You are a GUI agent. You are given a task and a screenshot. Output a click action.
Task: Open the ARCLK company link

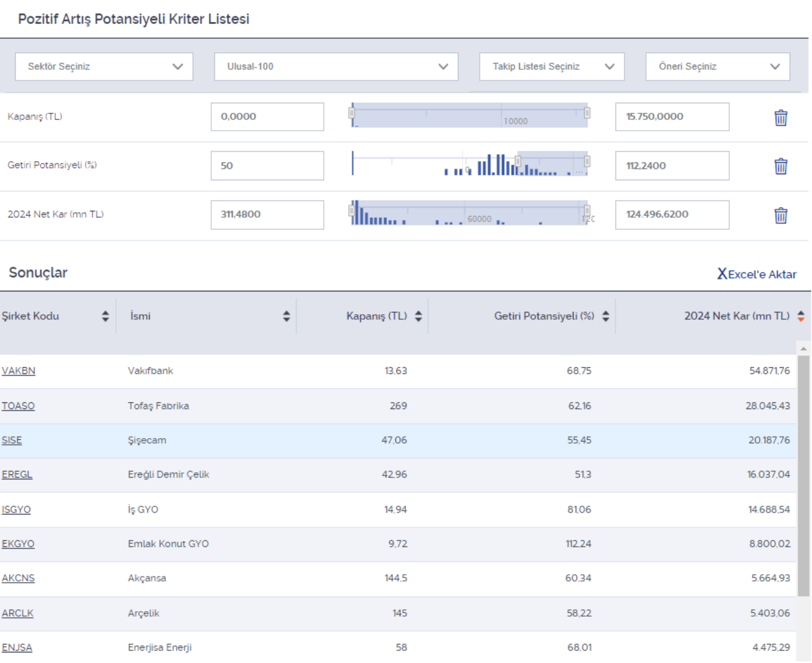pos(17,613)
